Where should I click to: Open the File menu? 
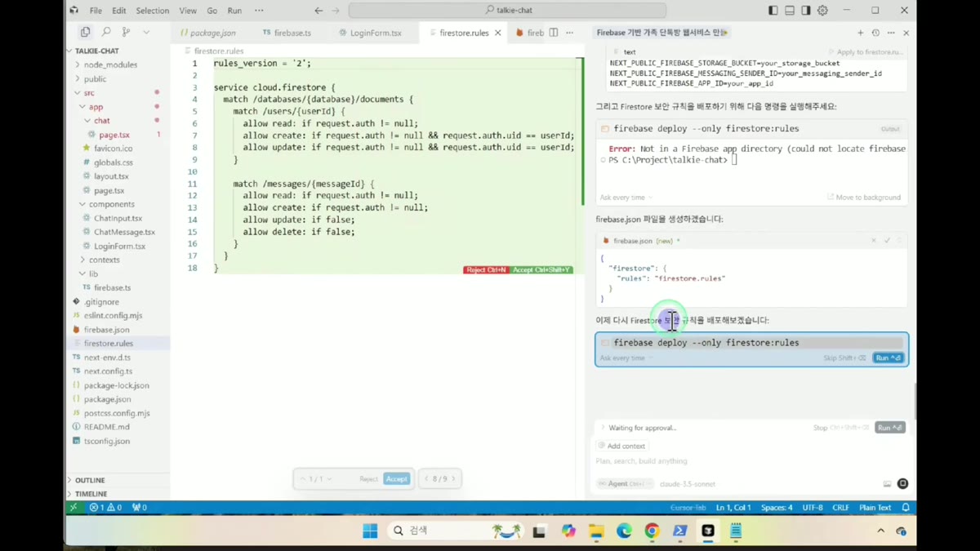coord(96,11)
